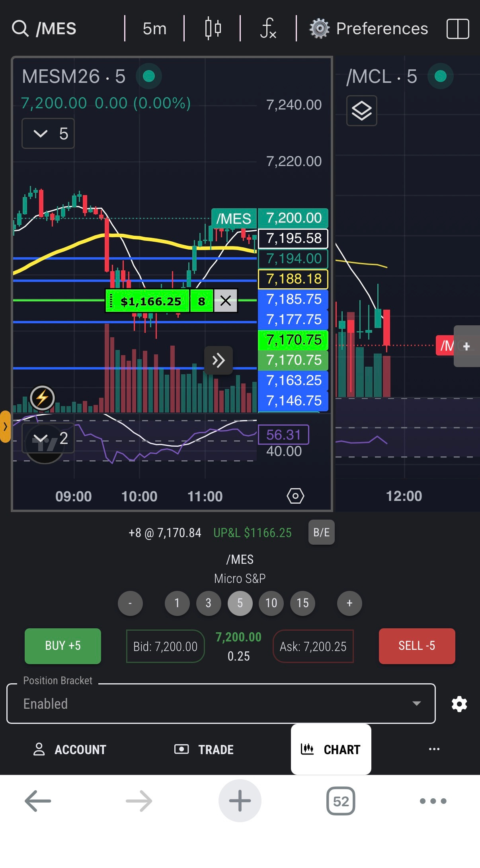480x868 pixels.
Task: Jump to latest bar double-arrow button
Action: 219,360
